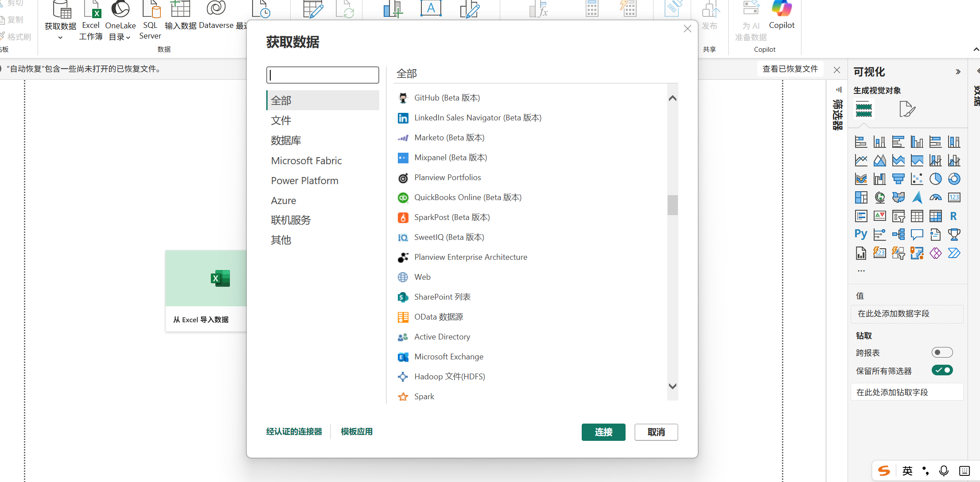Open the 获取数据 dropdown arrow
Image resolution: width=980 pixels, height=482 pixels.
(x=60, y=38)
